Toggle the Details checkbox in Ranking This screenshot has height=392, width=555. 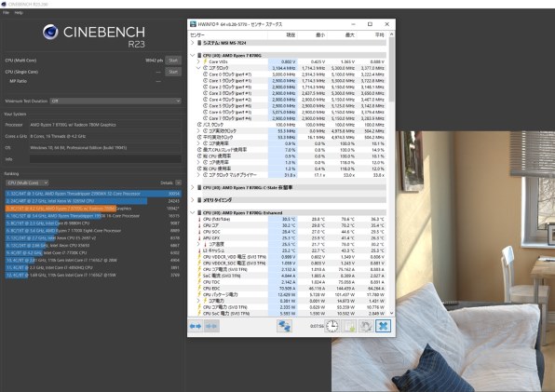[x=178, y=182]
